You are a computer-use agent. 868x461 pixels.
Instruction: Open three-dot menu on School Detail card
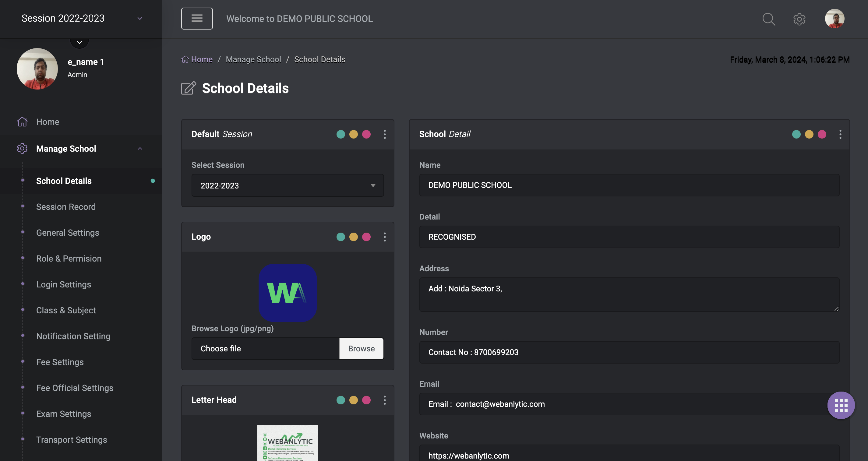840,135
